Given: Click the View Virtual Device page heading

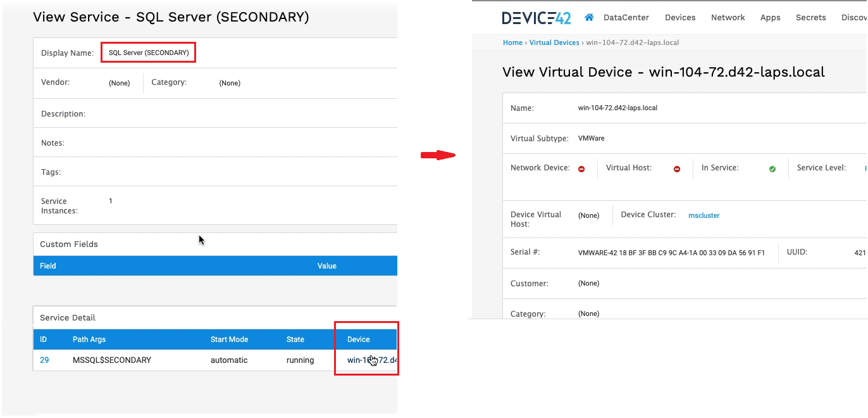Looking at the screenshot, I should point(664,72).
